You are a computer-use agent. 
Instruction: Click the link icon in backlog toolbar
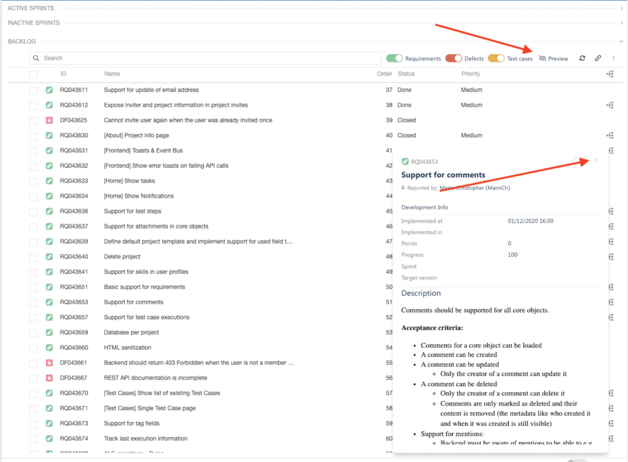[x=598, y=59]
